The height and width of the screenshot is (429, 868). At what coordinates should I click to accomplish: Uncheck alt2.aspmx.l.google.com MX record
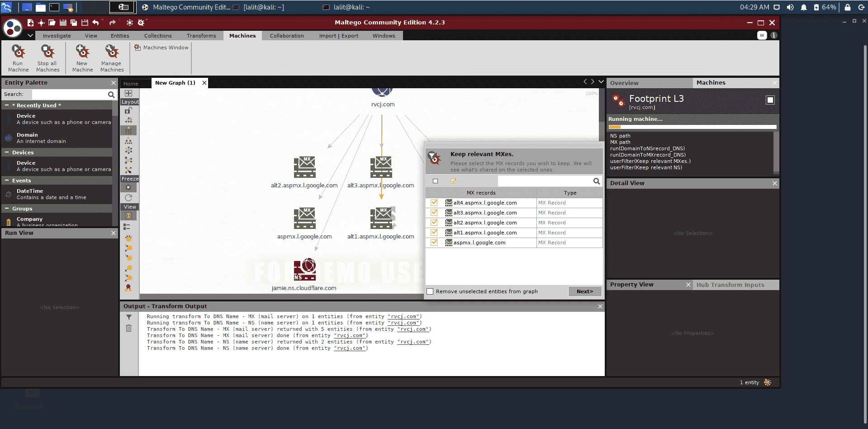(434, 223)
